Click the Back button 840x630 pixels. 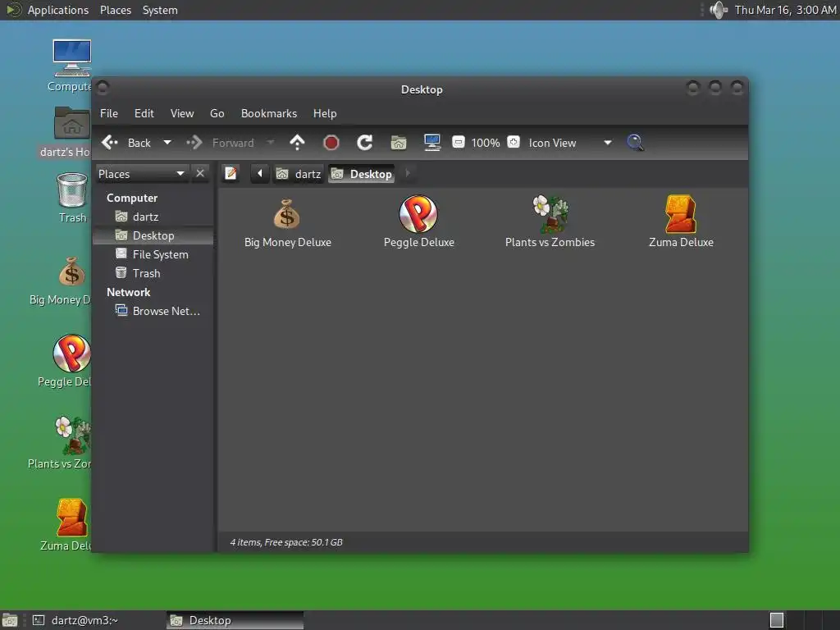(127, 143)
